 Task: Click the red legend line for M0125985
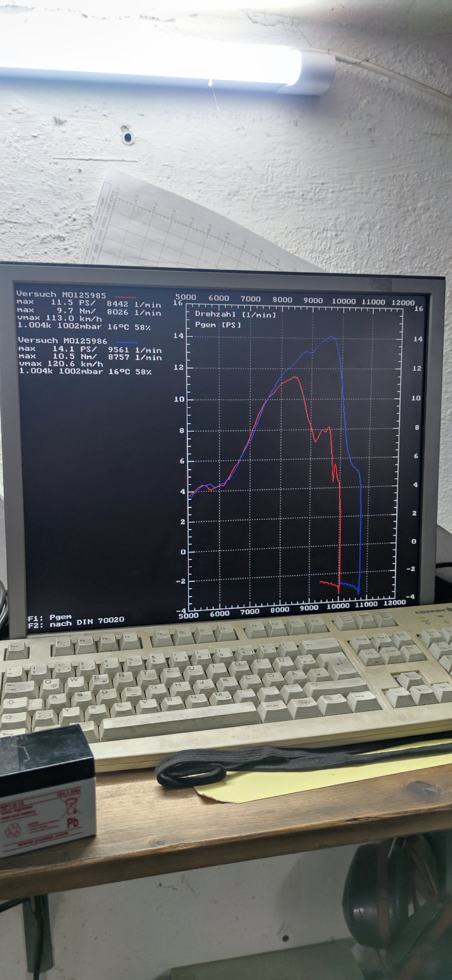tap(125, 297)
